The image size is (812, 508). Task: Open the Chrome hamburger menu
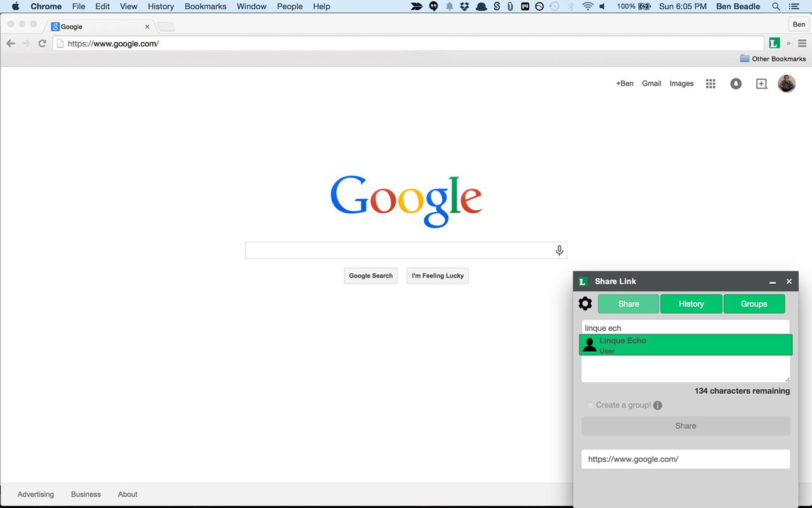pos(802,43)
